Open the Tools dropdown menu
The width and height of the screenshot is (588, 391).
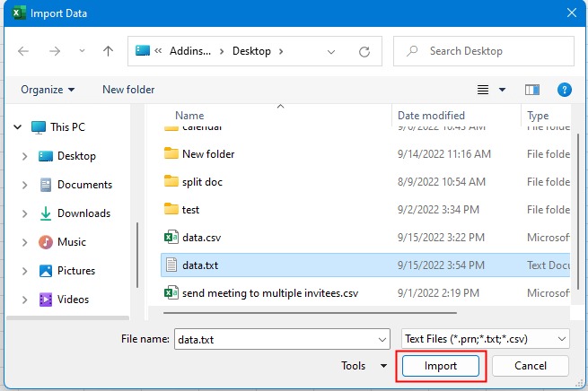tap(364, 366)
